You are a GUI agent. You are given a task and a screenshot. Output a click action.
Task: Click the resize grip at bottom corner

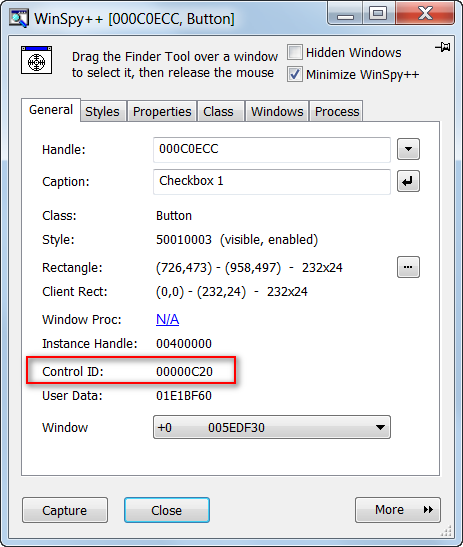446,531
